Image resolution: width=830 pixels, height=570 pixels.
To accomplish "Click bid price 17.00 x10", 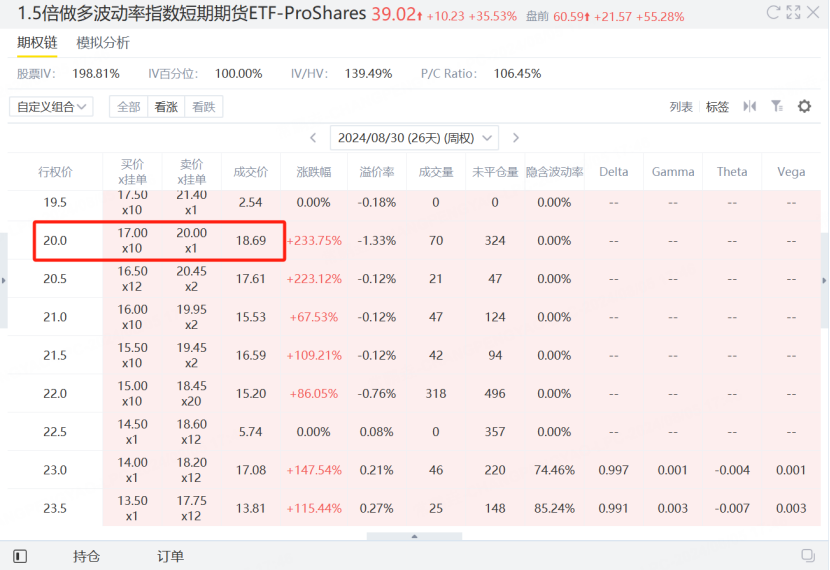I will pos(132,240).
